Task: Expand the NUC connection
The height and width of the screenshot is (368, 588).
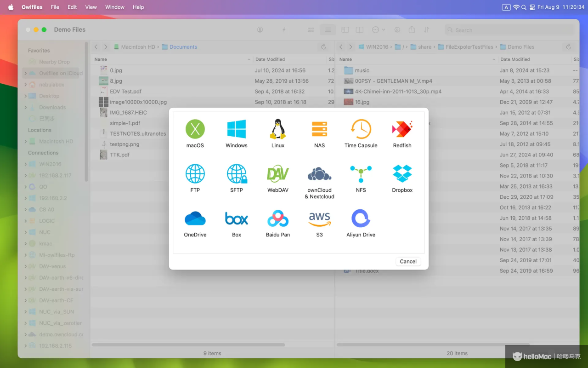Action: (26, 232)
